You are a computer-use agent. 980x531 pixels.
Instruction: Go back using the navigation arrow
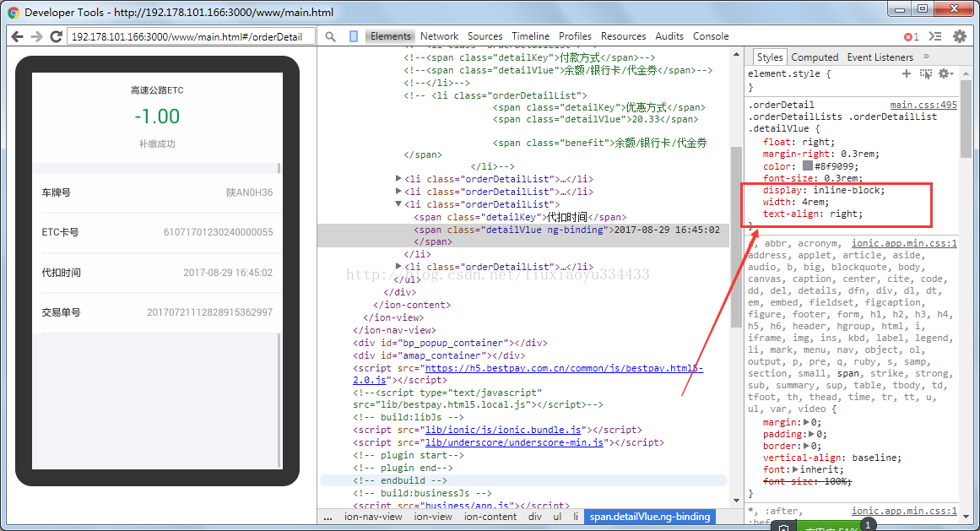click(18, 37)
